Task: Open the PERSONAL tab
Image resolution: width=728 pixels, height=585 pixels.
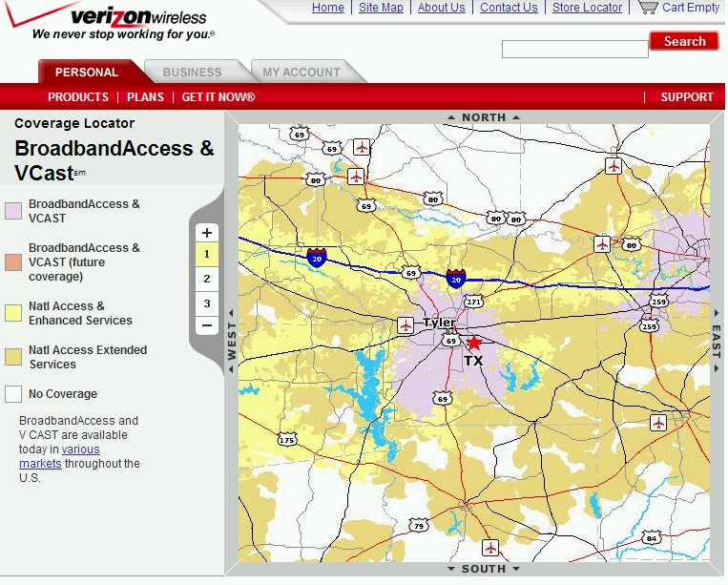Action: coord(87,72)
